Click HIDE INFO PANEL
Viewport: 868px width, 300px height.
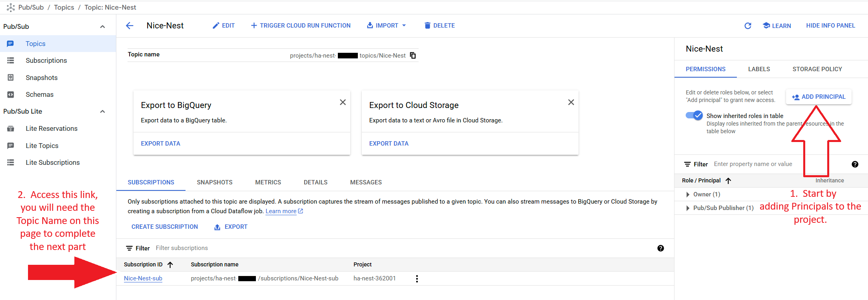pyautogui.click(x=830, y=26)
